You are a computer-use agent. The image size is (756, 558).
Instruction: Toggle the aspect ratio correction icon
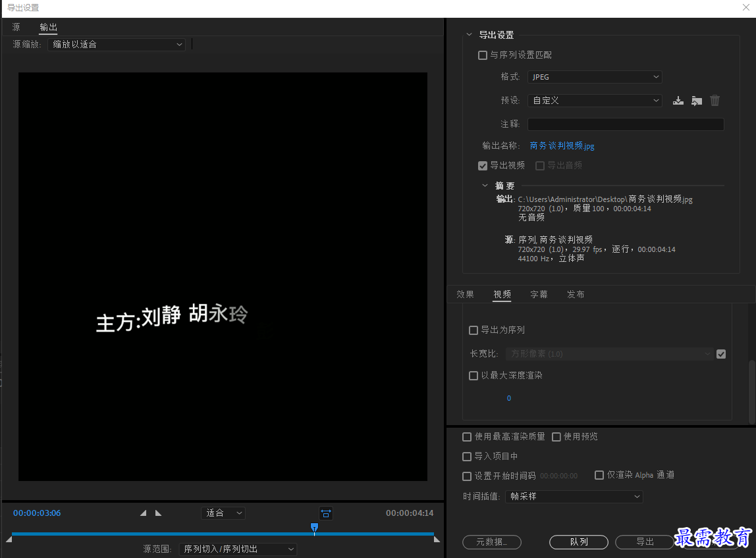pos(326,514)
